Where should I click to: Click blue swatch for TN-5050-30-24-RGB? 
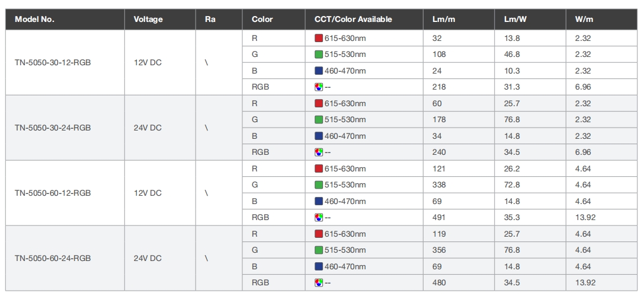tap(319, 136)
